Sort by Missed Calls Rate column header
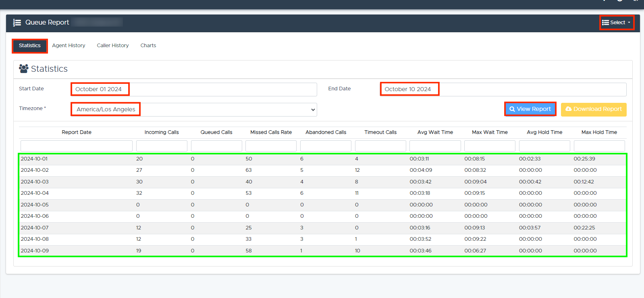644x298 pixels. click(x=271, y=132)
